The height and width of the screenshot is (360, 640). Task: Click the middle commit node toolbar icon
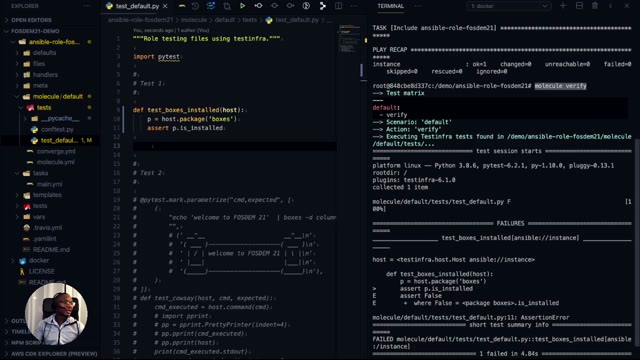(274, 6)
